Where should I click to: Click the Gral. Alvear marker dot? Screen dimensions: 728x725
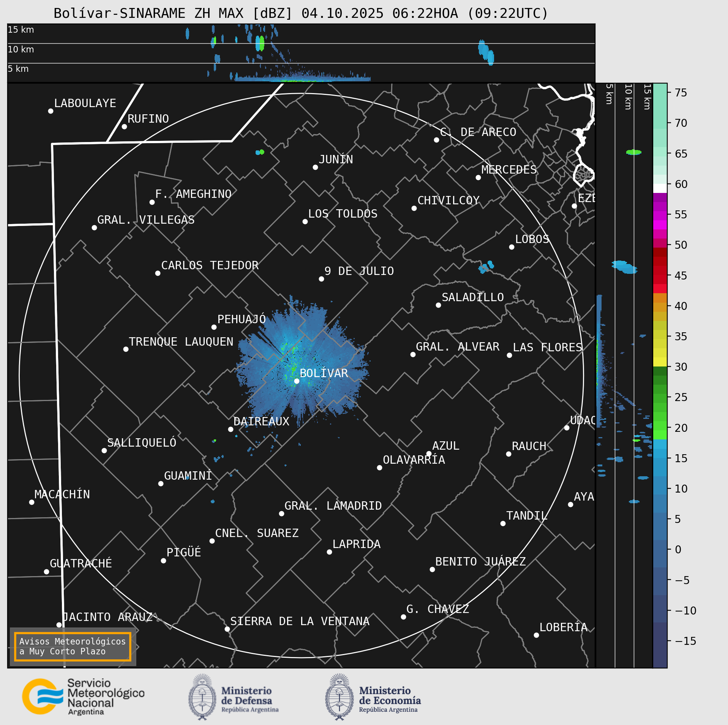coord(413,354)
